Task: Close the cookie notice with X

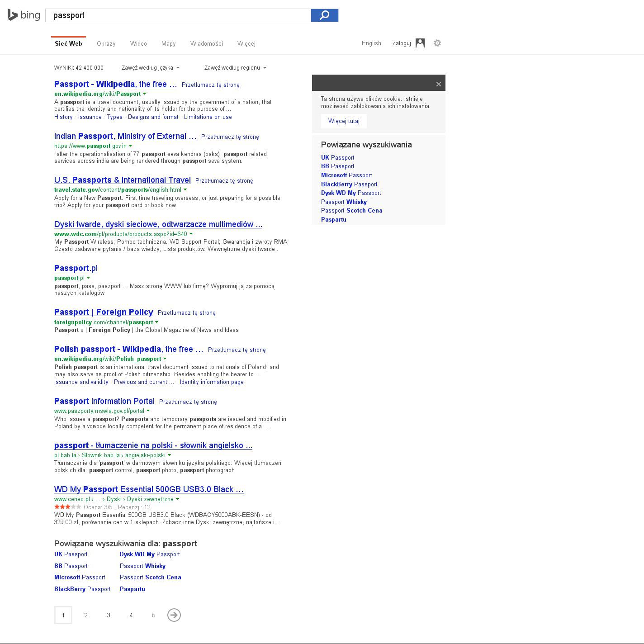Action: coord(438,84)
